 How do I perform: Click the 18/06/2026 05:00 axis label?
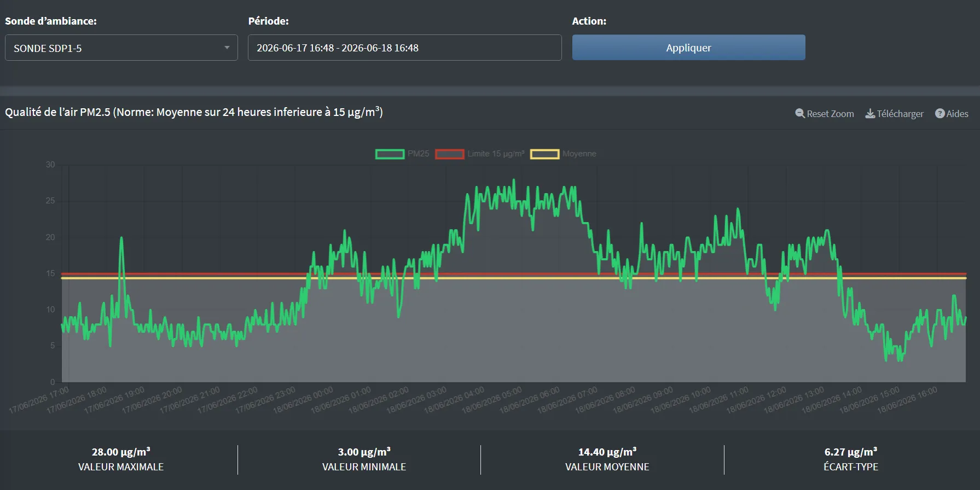point(492,400)
